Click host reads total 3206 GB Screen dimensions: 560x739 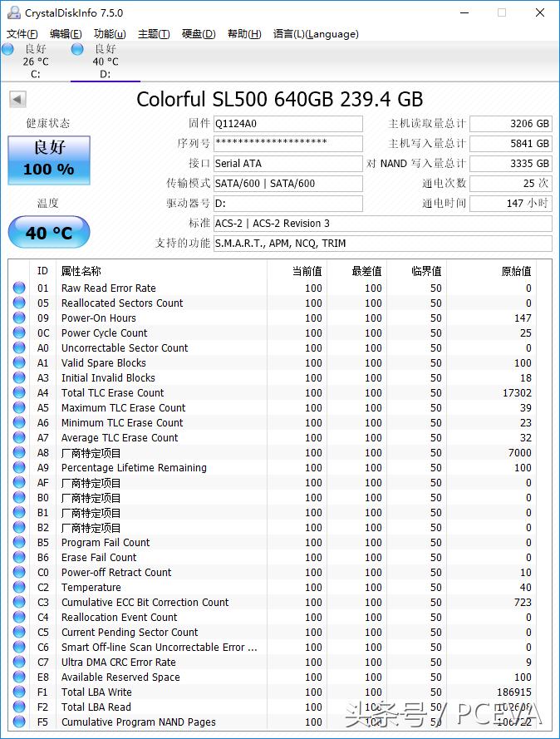pyautogui.click(x=510, y=124)
